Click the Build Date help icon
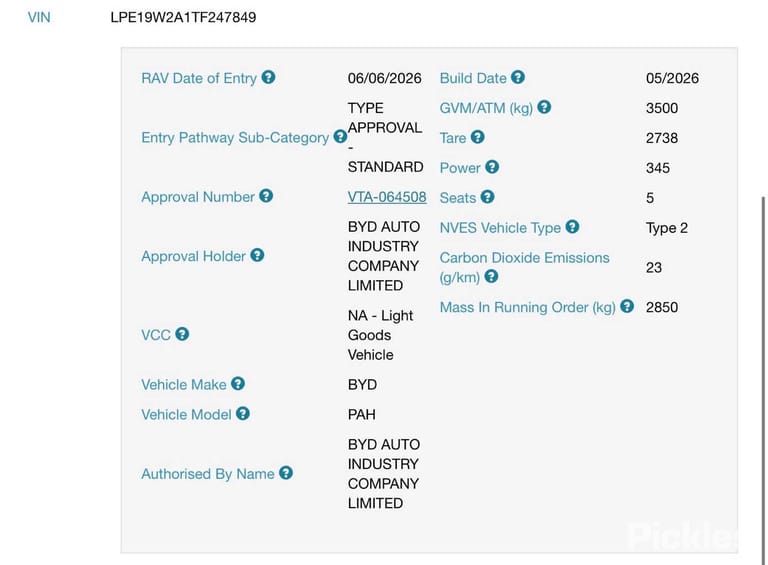 [x=518, y=77]
